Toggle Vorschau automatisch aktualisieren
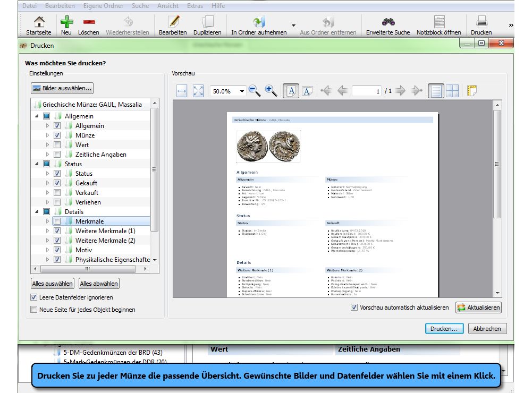This screenshot has height=393, width=532. click(x=354, y=307)
